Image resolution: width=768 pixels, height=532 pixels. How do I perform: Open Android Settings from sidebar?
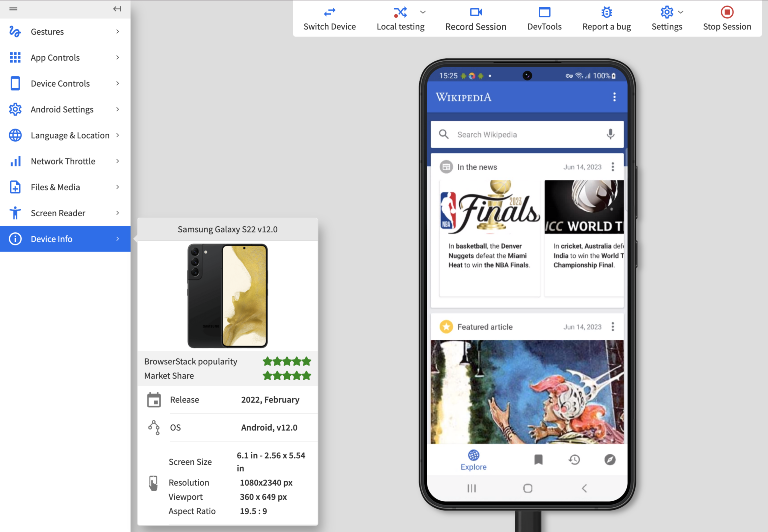(x=62, y=109)
